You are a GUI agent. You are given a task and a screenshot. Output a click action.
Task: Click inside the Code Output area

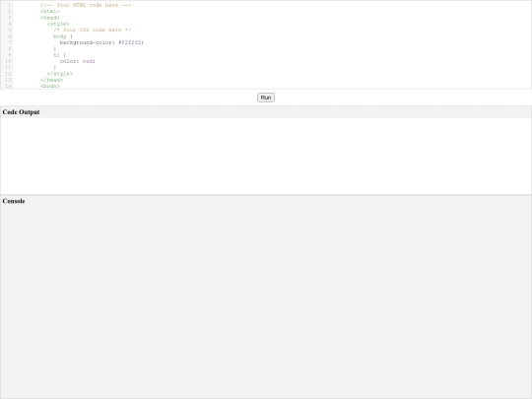pos(266,156)
